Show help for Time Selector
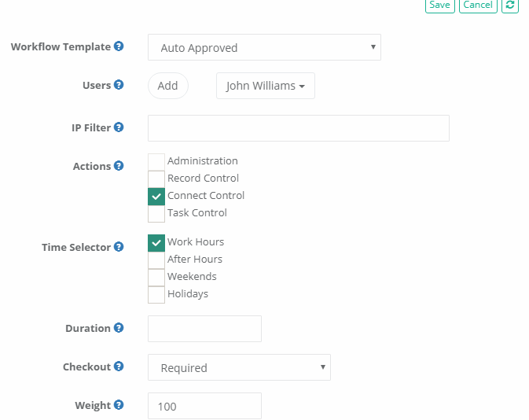 click(119, 247)
